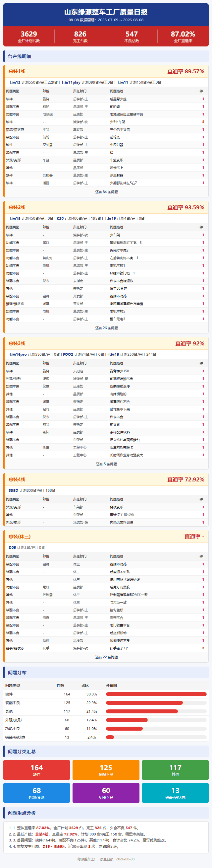The width and height of the screenshot is (212, 868).
Task: Click the 直通率 72.92% header value
Action: tap(186, 479)
